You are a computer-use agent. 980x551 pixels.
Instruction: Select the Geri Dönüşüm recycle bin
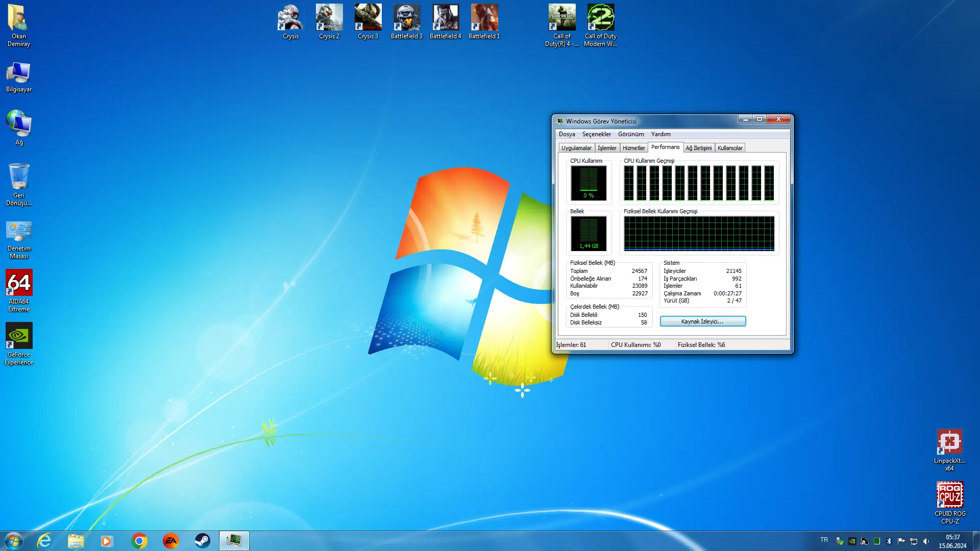pyautogui.click(x=19, y=185)
